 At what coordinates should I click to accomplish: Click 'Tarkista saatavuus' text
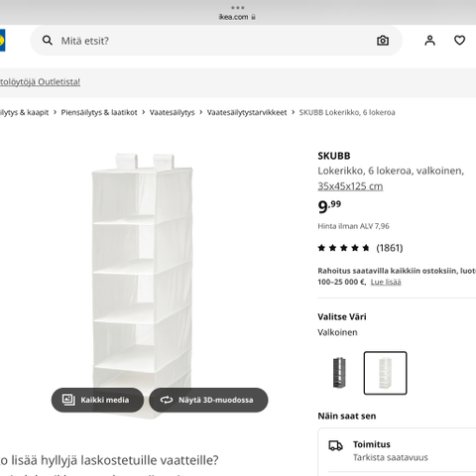[x=391, y=457]
